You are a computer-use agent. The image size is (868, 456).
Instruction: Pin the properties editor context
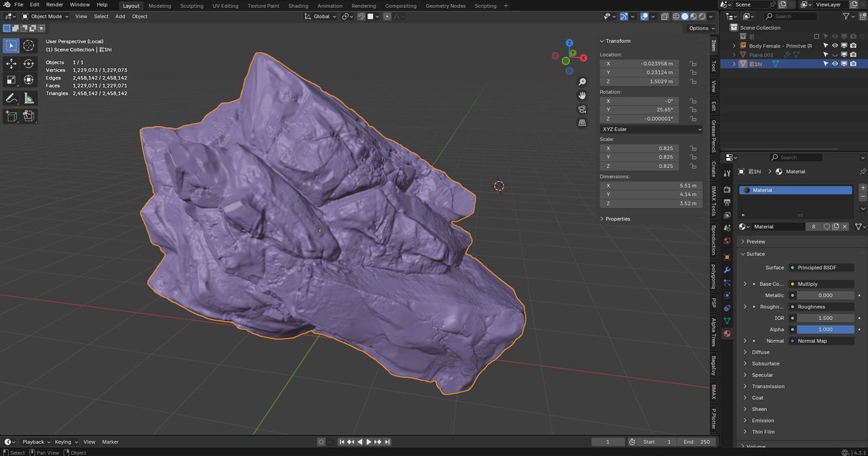[862, 172]
